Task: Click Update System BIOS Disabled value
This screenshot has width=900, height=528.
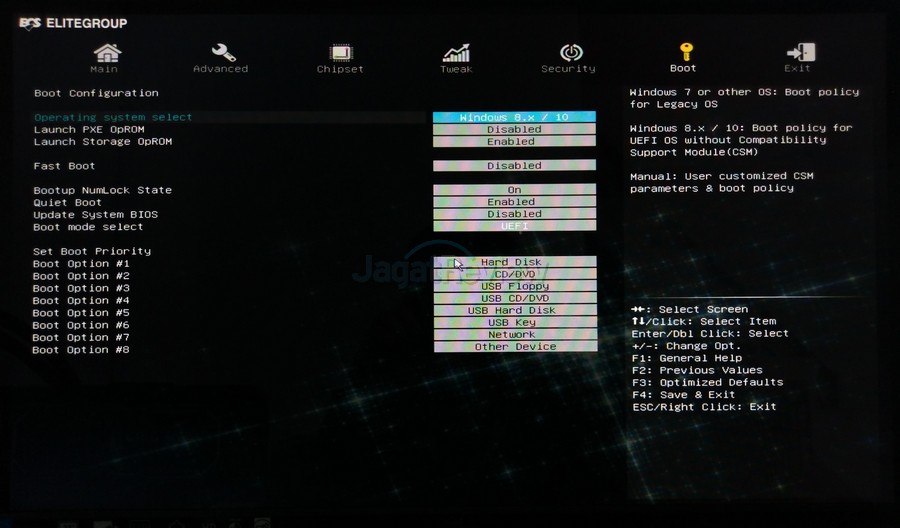Action: [x=514, y=214]
